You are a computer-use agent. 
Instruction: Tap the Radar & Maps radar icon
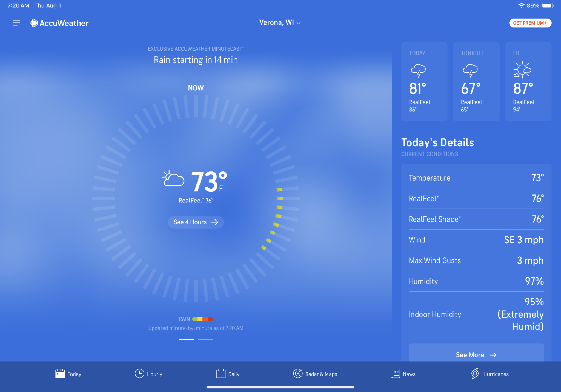[x=298, y=374]
